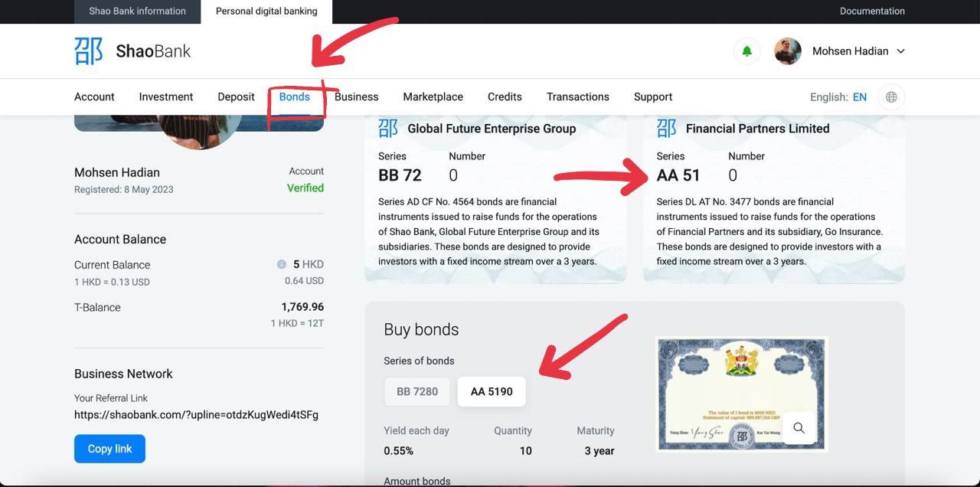
Task: Go to the Investment section
Action: (166, 97)
